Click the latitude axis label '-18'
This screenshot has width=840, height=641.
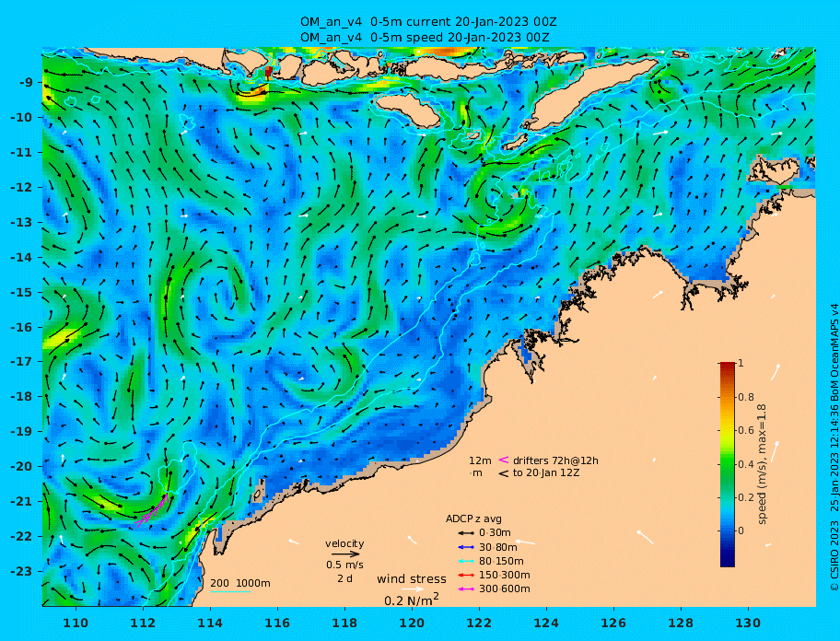22,396
